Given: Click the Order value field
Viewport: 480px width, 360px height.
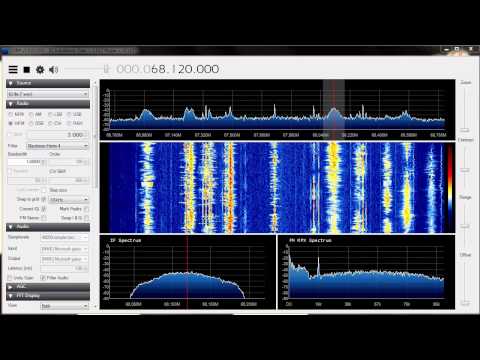Looking at the screenshot, I should coord(69,162).
